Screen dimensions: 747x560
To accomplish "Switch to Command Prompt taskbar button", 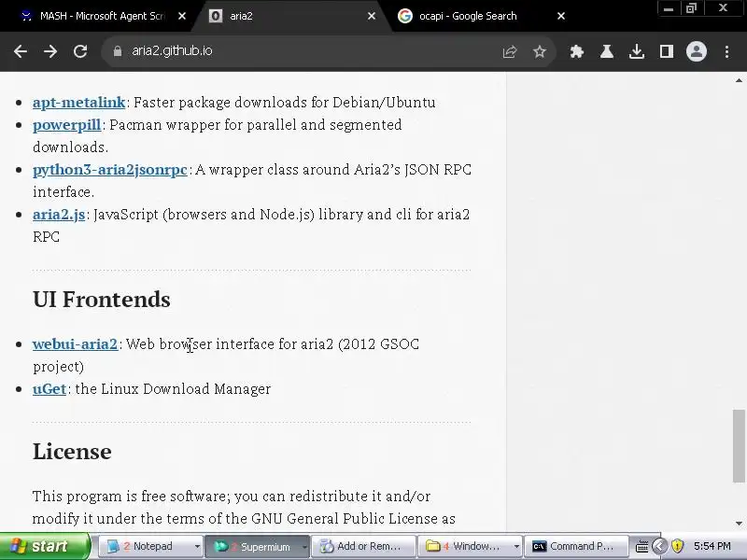I will [575, 546].
